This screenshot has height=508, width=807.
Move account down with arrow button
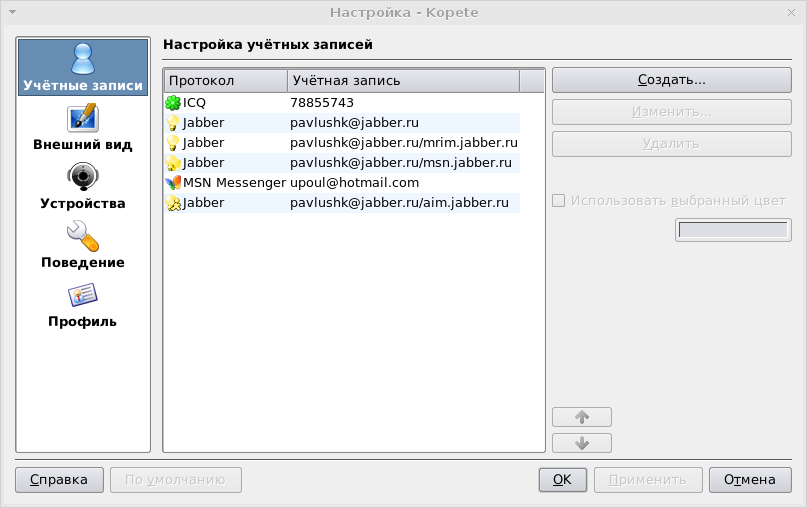tap(582, 443)
